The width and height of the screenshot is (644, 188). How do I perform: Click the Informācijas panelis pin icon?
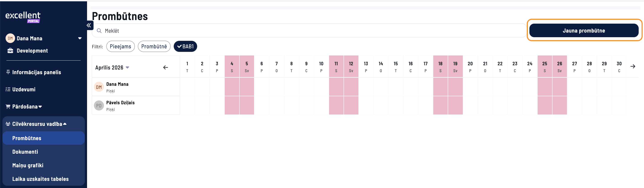click(8, 72)
